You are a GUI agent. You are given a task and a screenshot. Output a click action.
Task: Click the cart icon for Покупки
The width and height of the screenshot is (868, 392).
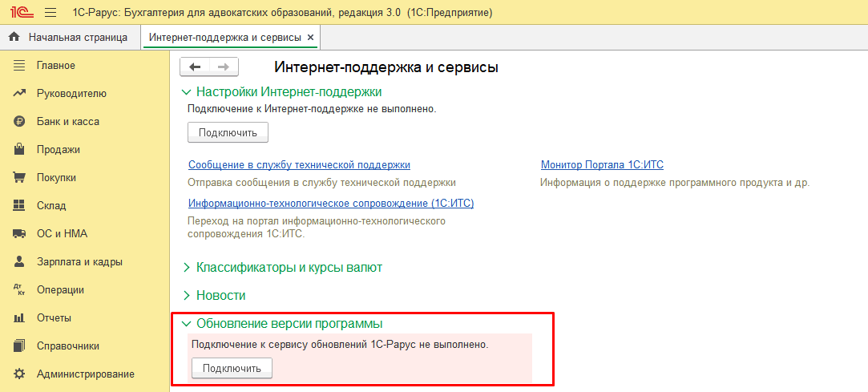(20, 178)
